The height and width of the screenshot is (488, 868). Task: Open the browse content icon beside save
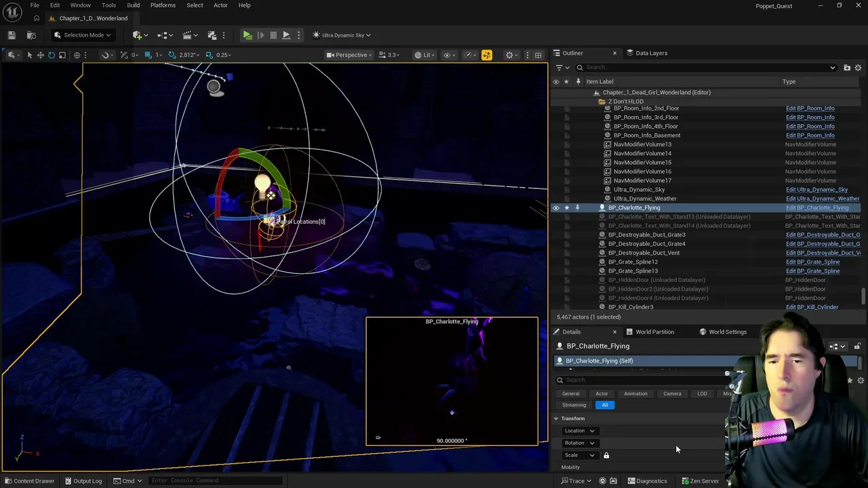point(31,35)
